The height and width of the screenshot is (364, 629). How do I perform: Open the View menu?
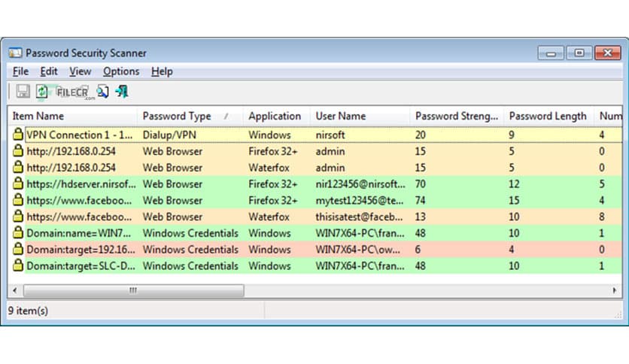point(80,71)
